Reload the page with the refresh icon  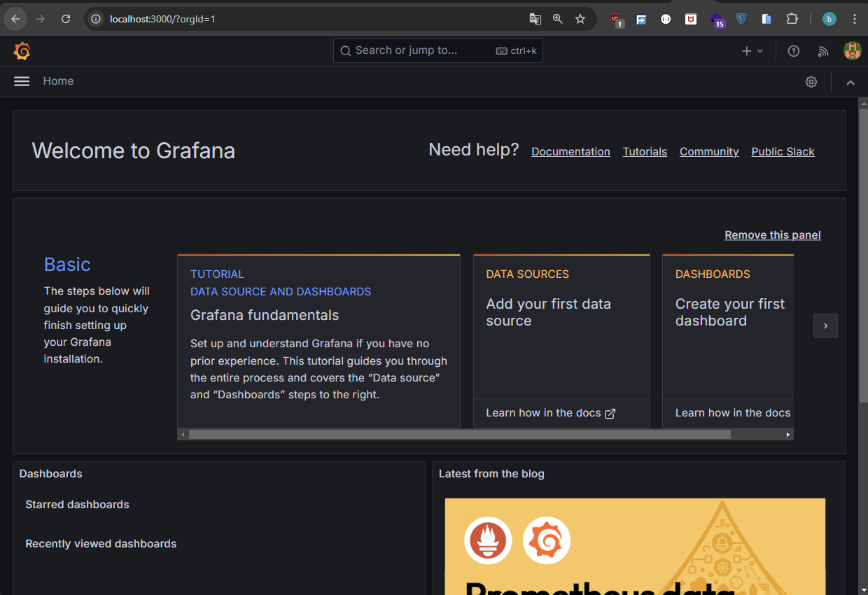66,19
